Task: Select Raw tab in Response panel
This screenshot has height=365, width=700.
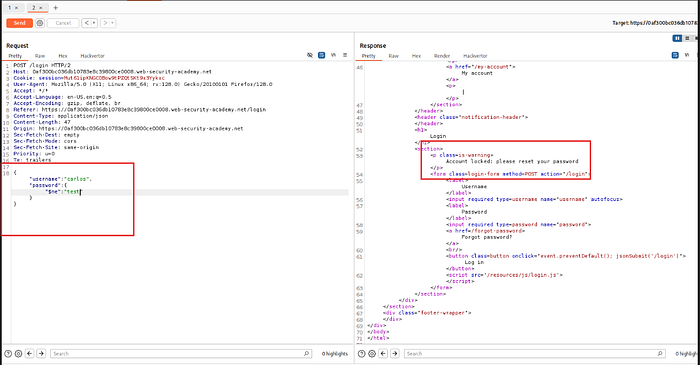Action: [x=393, y=56]
